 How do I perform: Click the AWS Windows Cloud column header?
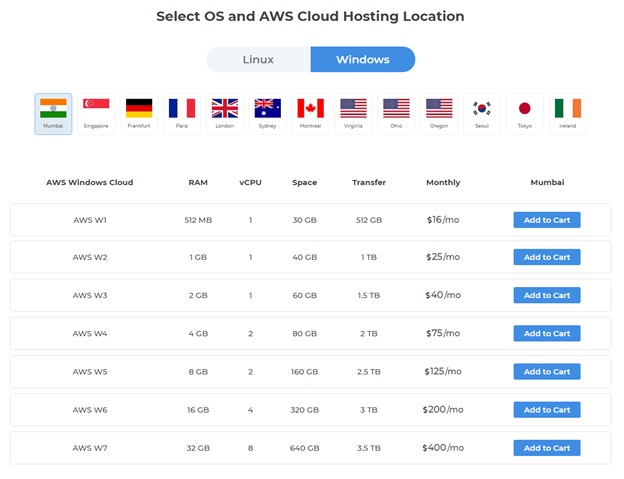click(x=90, y=182)
